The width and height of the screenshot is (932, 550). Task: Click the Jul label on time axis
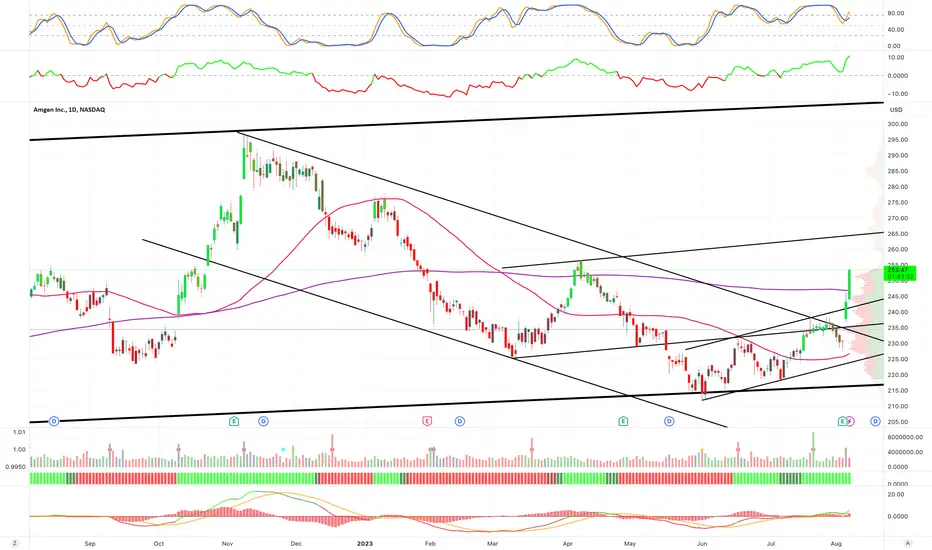[771, 543]
